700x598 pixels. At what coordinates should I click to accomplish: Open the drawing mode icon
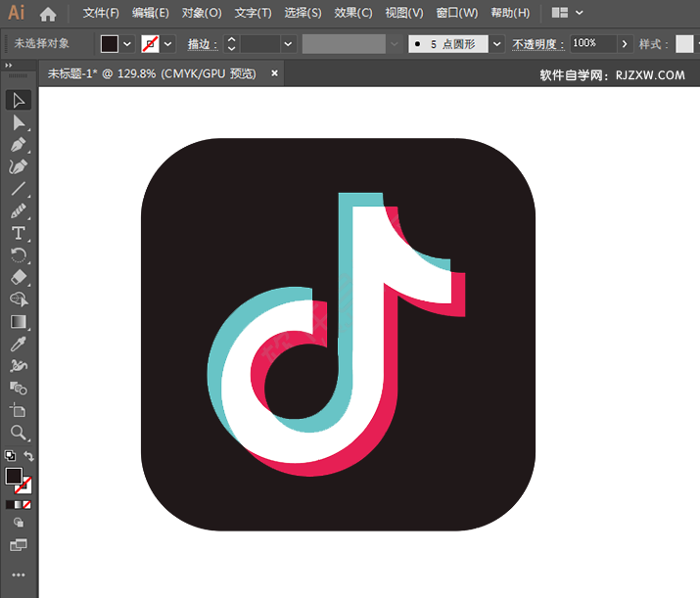tap(19, 522)
